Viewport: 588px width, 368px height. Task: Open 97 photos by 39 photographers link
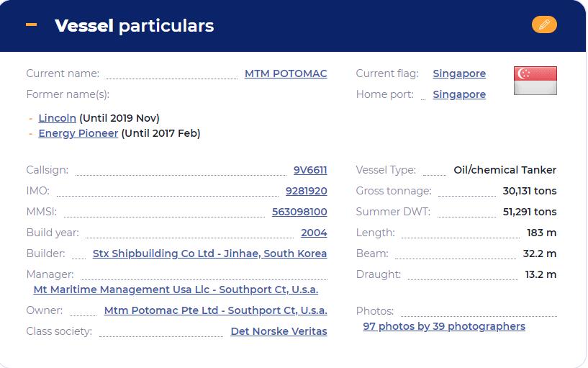tap(444, 326)
